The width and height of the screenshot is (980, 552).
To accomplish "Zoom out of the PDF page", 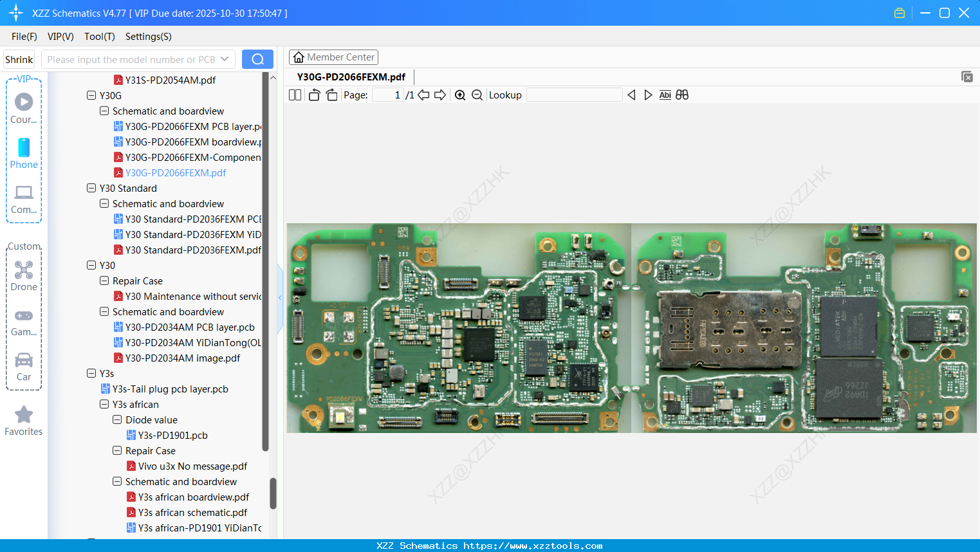I will 477,95.
